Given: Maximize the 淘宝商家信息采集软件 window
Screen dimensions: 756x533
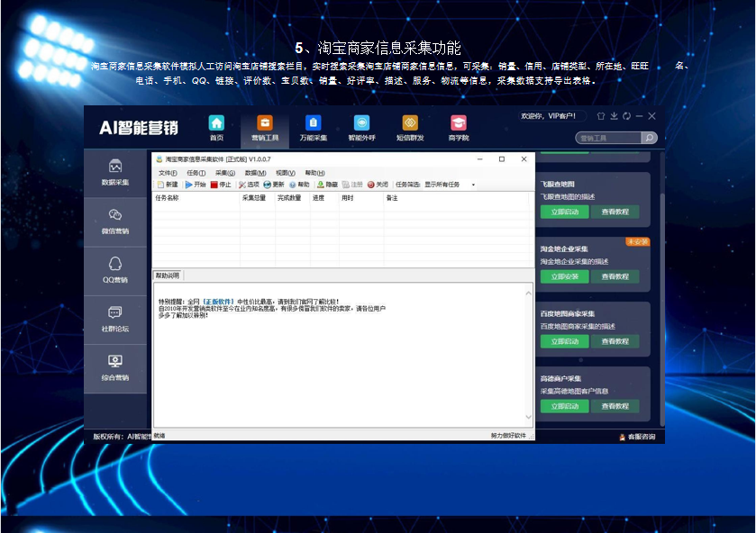Looking at the screenshot, I should tap(501, 159).
